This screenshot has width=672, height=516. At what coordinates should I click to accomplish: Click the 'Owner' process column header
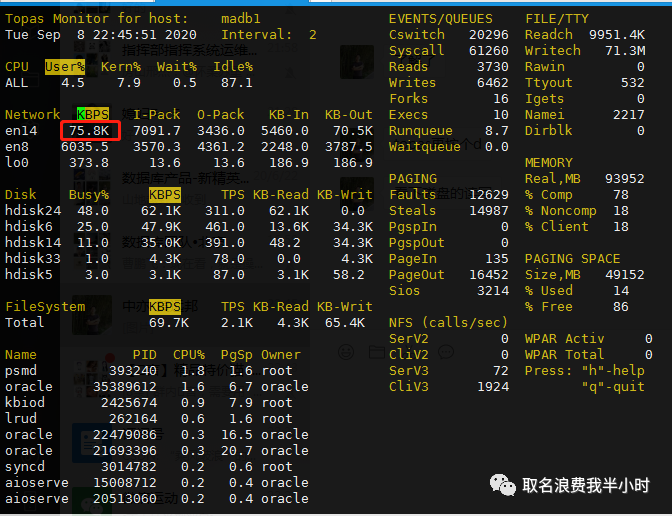pos(281,355)
